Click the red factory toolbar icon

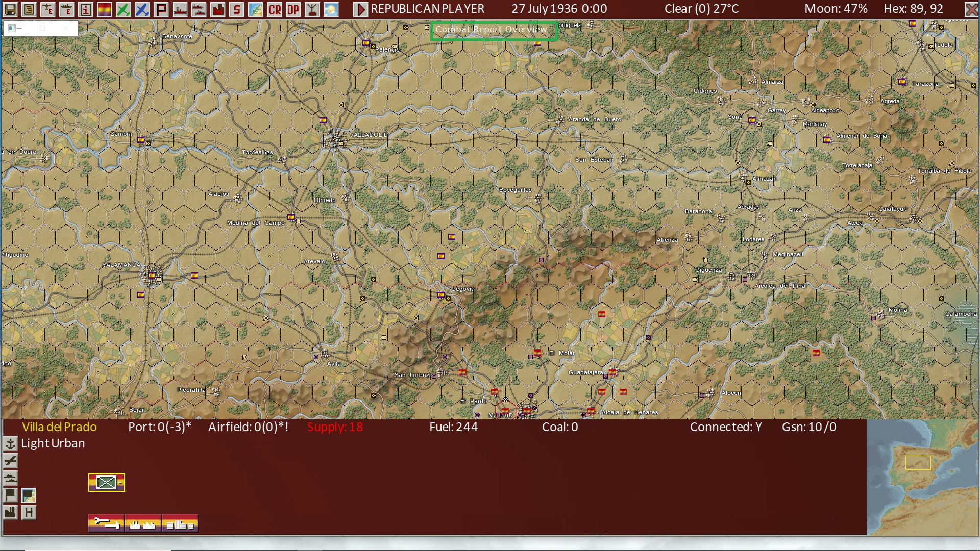218,9
